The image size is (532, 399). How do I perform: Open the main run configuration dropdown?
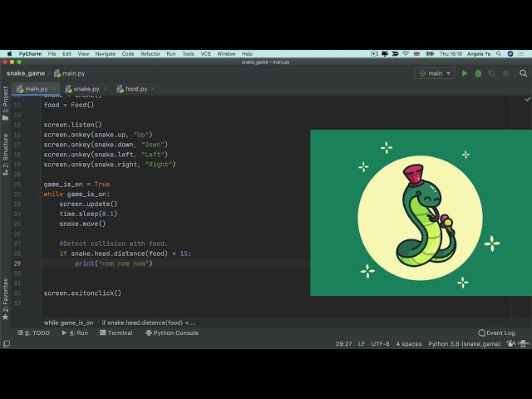[x=434, y=73]
